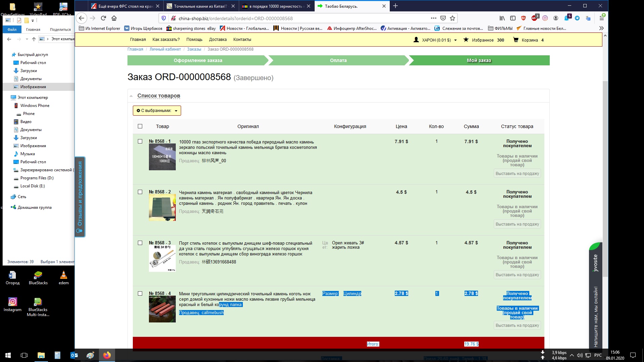644x362 pixels.
Task: Follow the Личный кабинет breadcrumb link
Action: (165, 49)
